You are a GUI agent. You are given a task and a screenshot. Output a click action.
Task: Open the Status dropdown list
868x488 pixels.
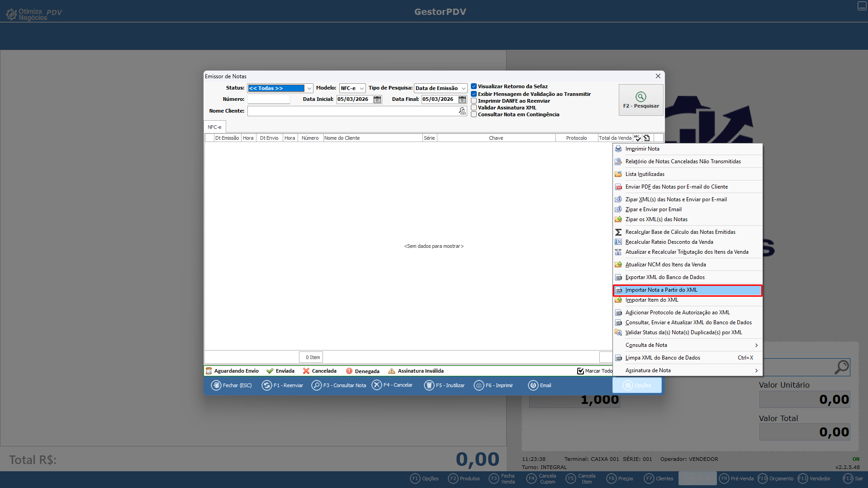click(x=309, y=88)
